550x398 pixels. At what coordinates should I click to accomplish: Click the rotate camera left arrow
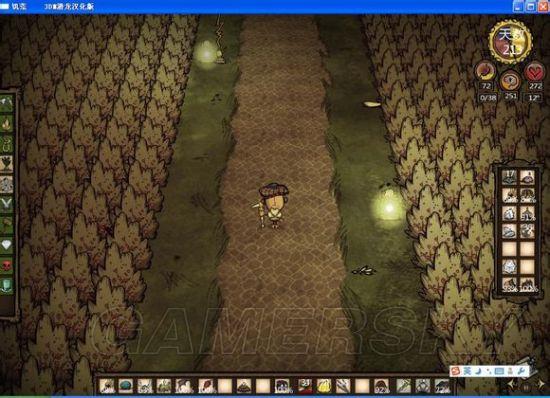tap(512, 384)
